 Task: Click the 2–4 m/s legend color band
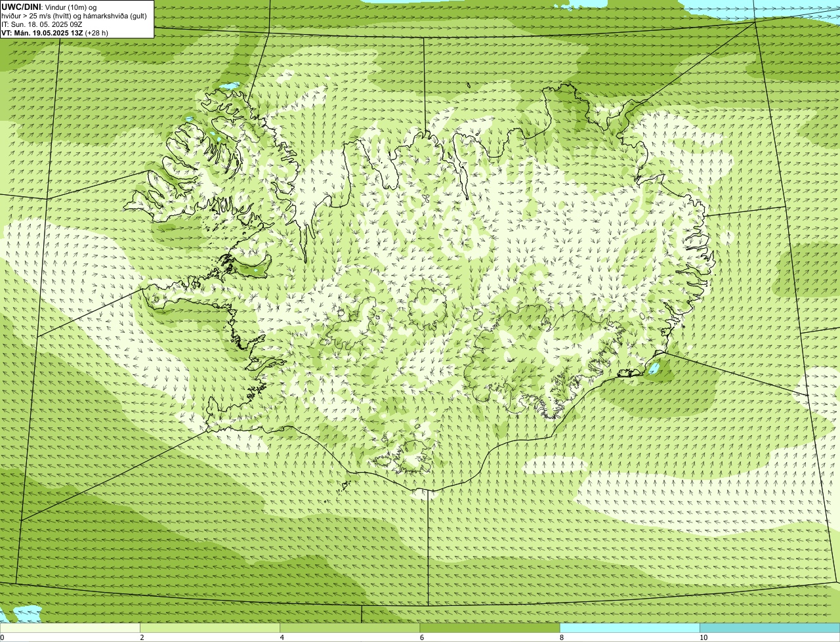click(210, 628)
